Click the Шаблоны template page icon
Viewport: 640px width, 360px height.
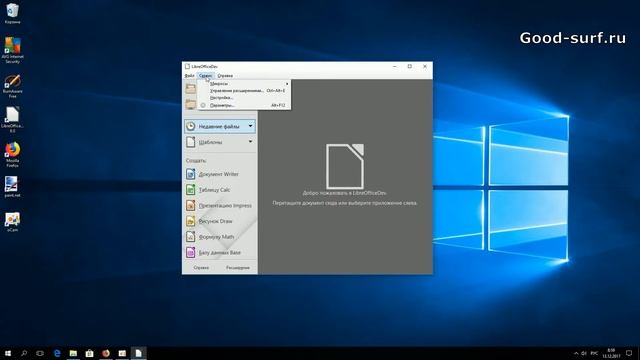pyautogui.click(x=191, y=142)
